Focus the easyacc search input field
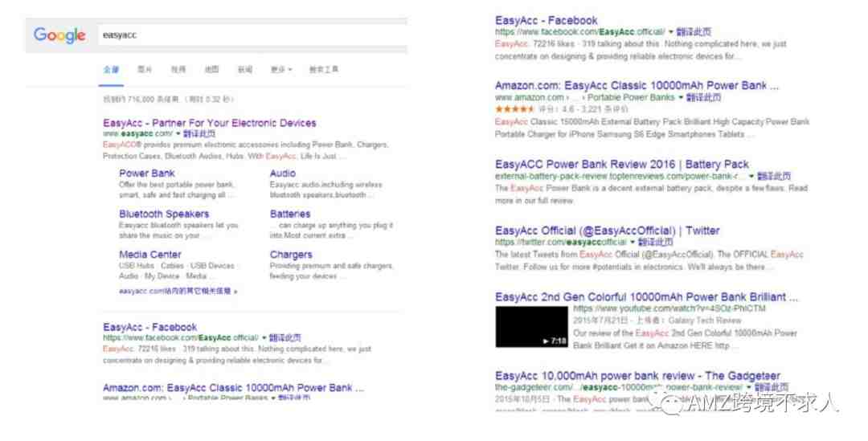Viewport: 868px width, 441px height. tap(252, 35)
